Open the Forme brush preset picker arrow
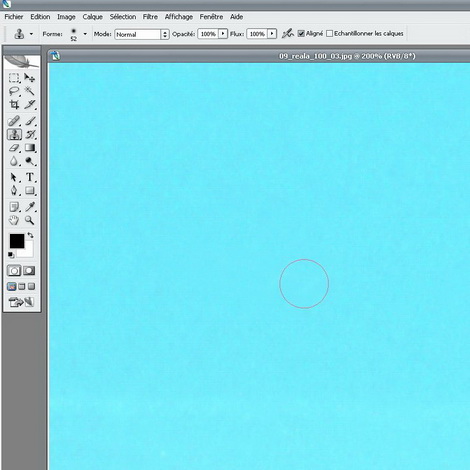 point(85,34)
